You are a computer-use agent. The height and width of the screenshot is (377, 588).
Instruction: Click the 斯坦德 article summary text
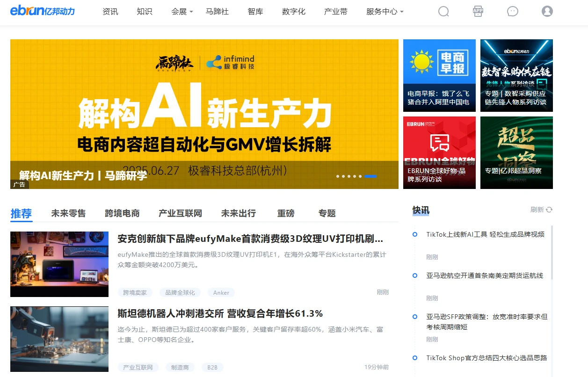(x=251, y=334)
